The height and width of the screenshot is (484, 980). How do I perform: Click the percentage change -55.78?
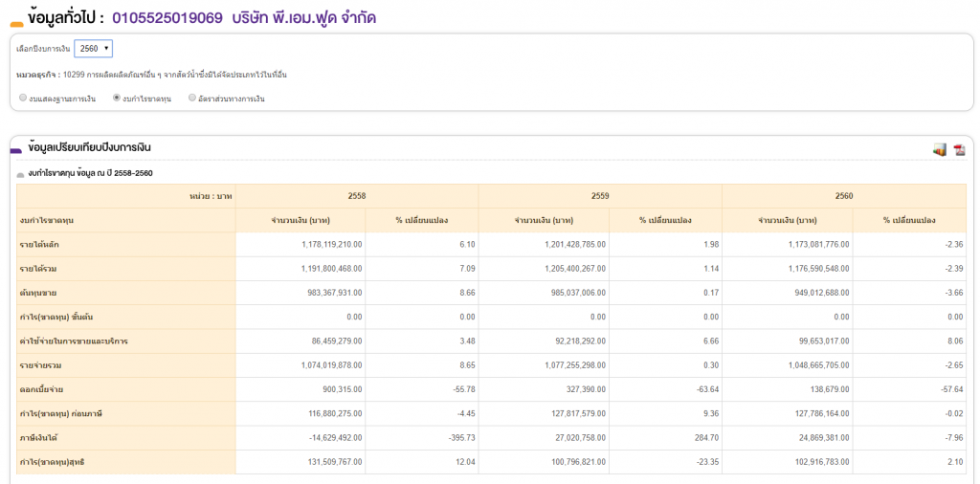coord(465,389)
